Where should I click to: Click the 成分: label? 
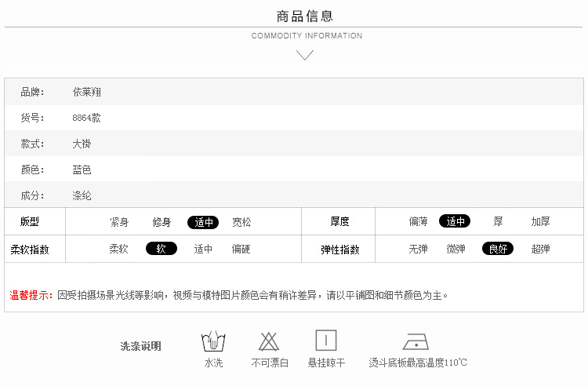click(32, 195)
